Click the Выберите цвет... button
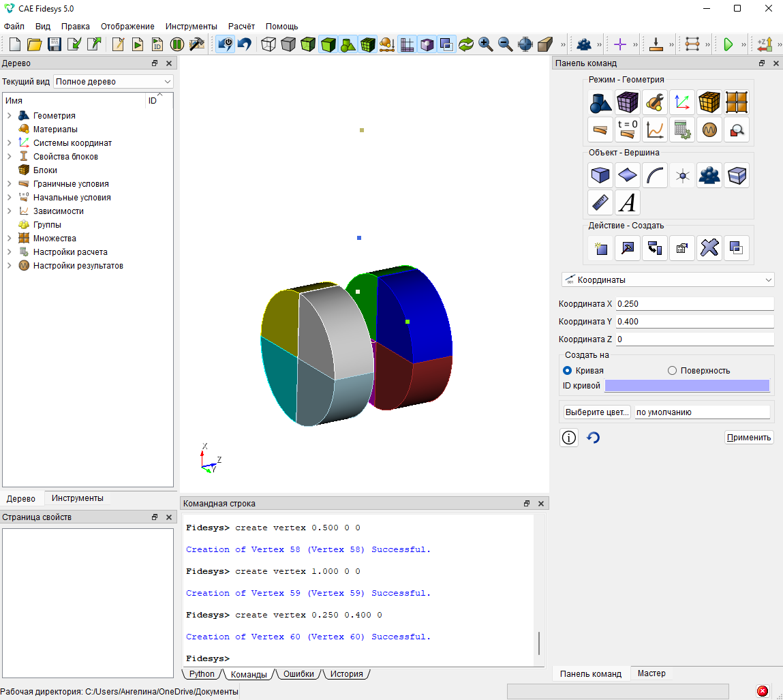The height and width of the screenshot is (700, 783). pyautogui.click(x=597, y=412)
